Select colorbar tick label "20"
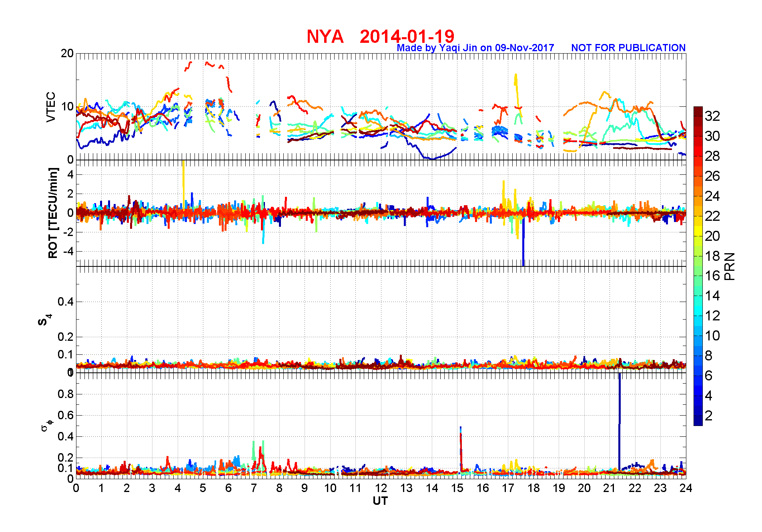This screenshot has height=532, width=762. 712,236
